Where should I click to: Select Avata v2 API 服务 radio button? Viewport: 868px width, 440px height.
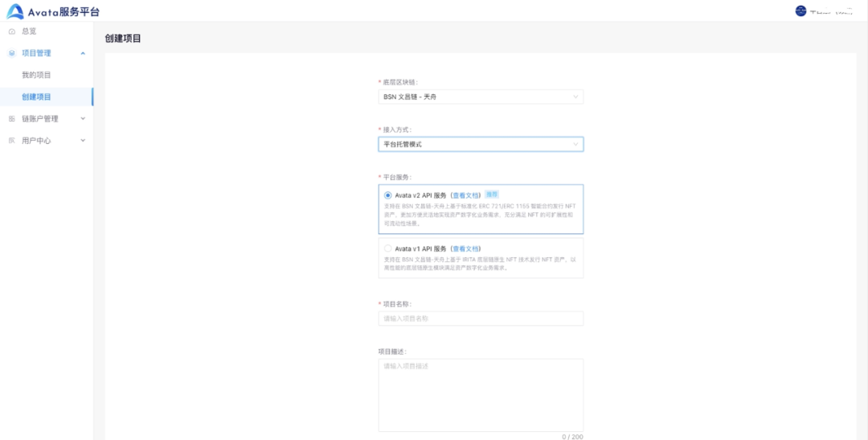click(x=387, y=195)
